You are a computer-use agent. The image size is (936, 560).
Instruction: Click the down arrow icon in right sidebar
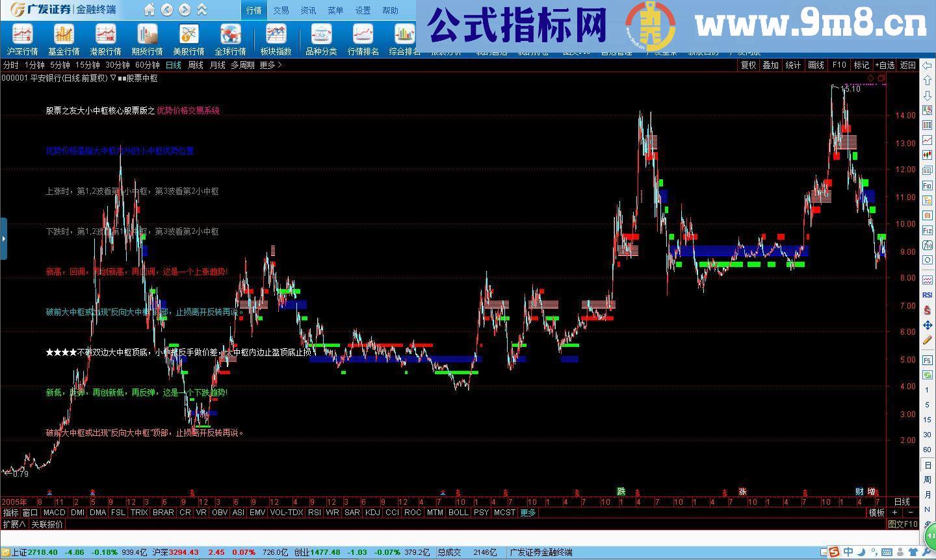tap(928, 95)
